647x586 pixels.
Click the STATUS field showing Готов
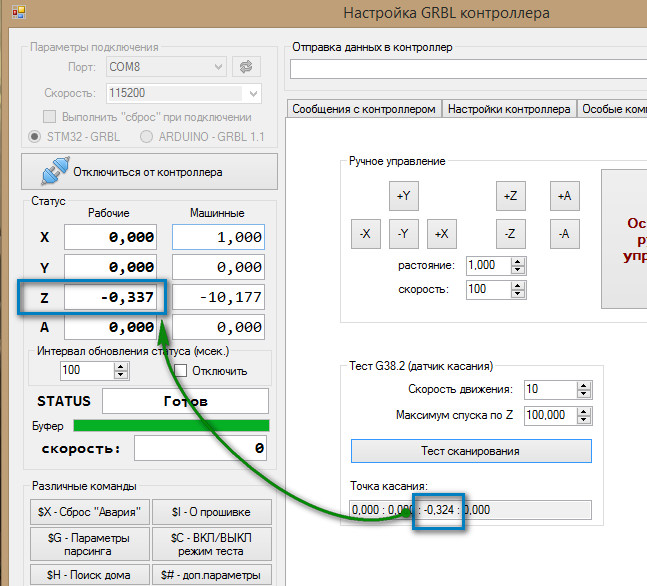[185, 401]
